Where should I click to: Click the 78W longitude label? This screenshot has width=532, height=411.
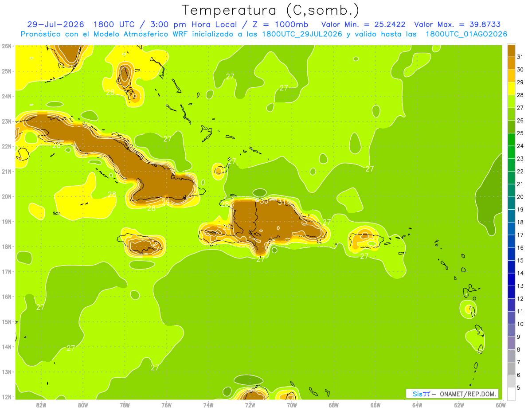pos(125,405)
